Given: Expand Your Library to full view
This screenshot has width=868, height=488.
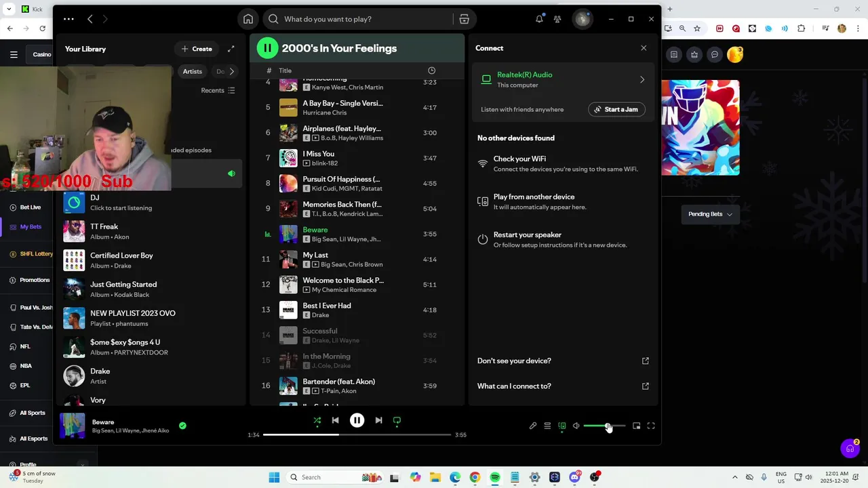Looking at the screenshot, I should tap(231, 49).
